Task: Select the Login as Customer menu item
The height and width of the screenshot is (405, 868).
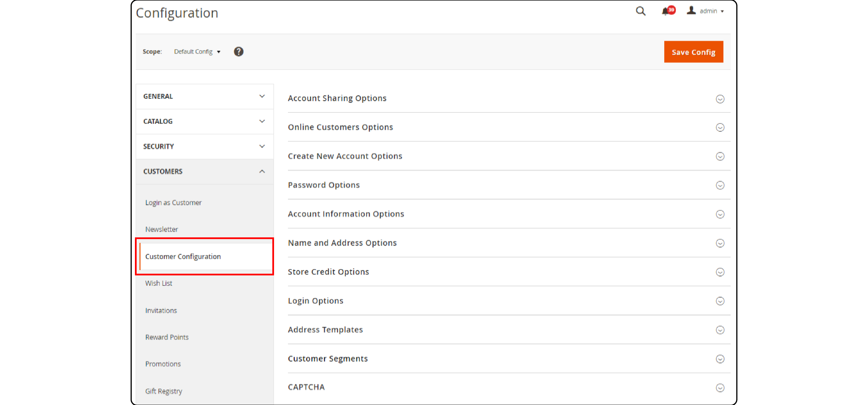Action: tap(173, 202)
